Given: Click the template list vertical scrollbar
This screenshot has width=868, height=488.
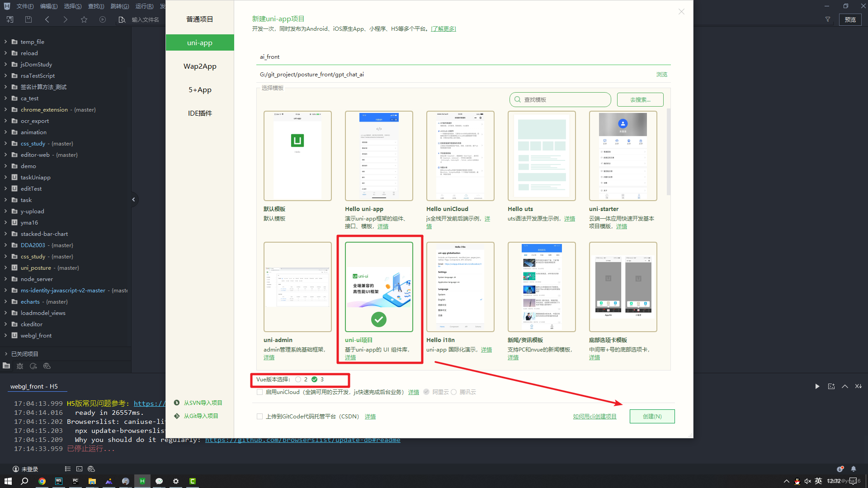Looking at the screenshot, I should pyautogui.click(x=669, y=151).
